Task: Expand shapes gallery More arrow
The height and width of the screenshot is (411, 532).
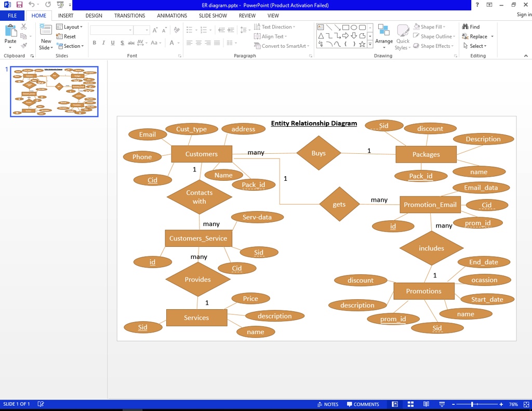Action: click(370, 44)
